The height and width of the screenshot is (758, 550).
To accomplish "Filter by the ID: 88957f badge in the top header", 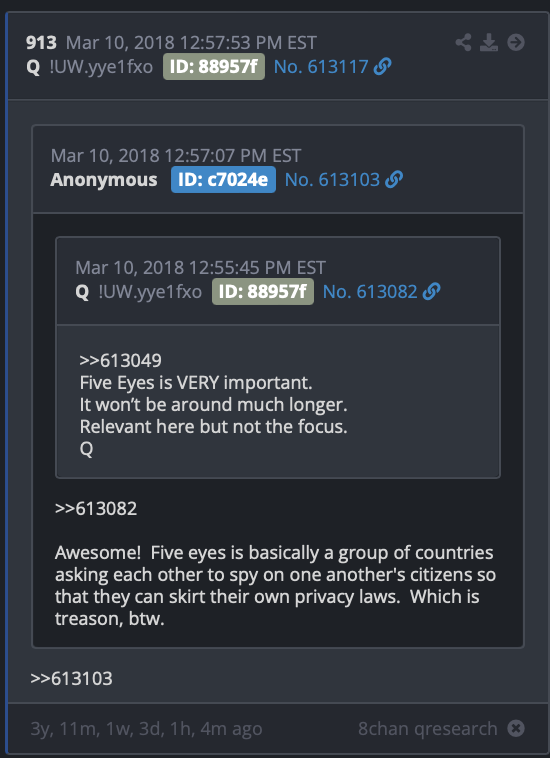I will click(x=214, y=67).
